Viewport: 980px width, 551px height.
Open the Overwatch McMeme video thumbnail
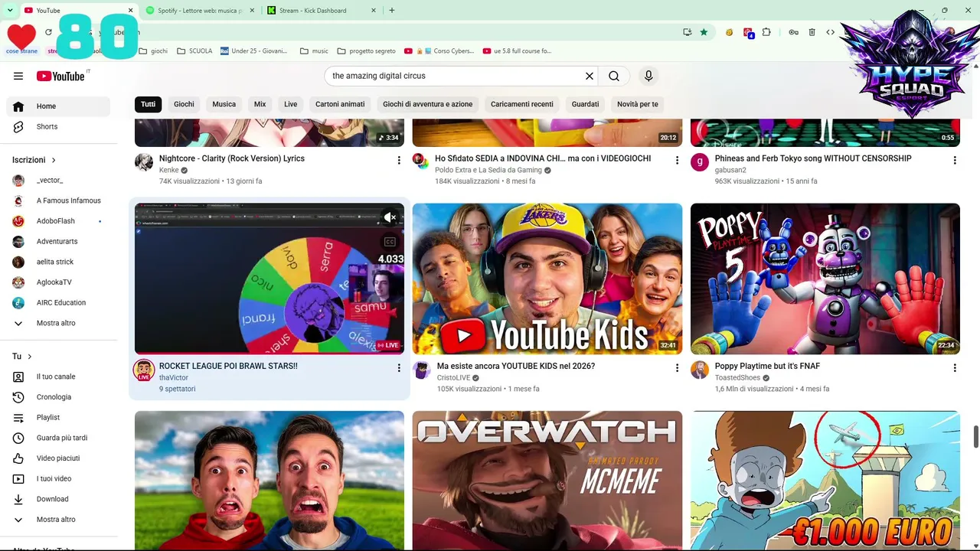click(x=547, y=481)
